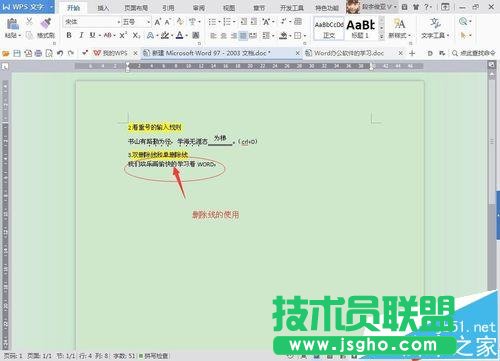Undo the last action
500x361 pixels.
[x=60, y=53]
